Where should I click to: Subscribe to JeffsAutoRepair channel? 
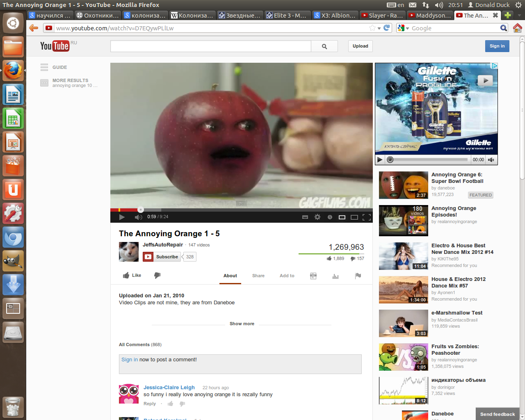click(x=162, y=257)
